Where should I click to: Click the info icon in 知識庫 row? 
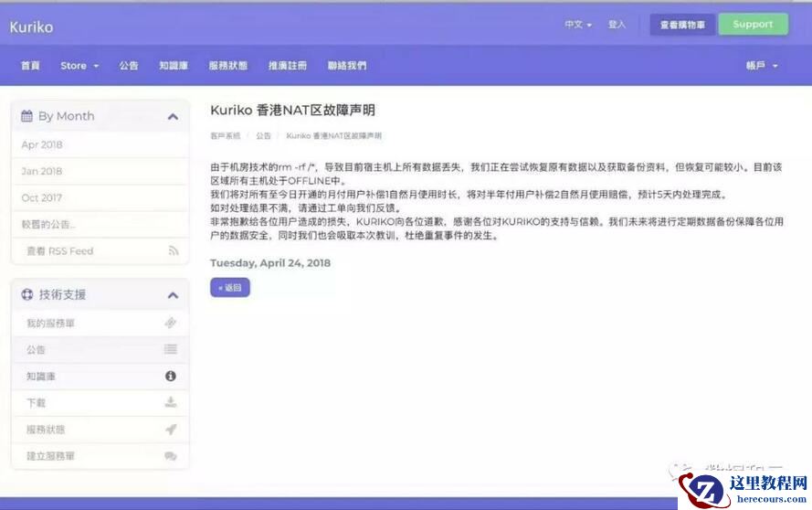pyautogui.click(x=171, y=376)
